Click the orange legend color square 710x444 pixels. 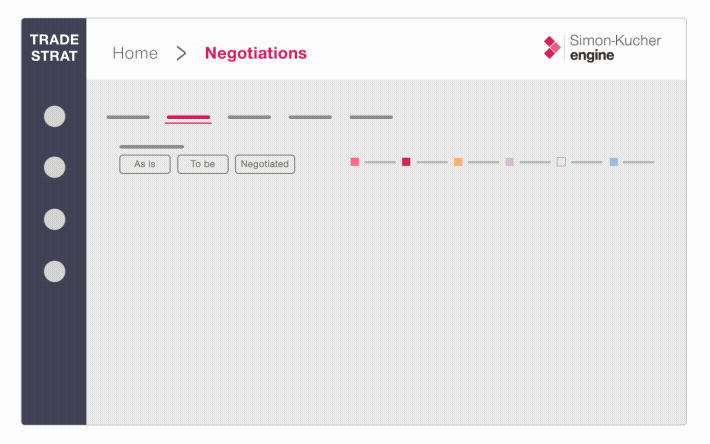[458, 162]
